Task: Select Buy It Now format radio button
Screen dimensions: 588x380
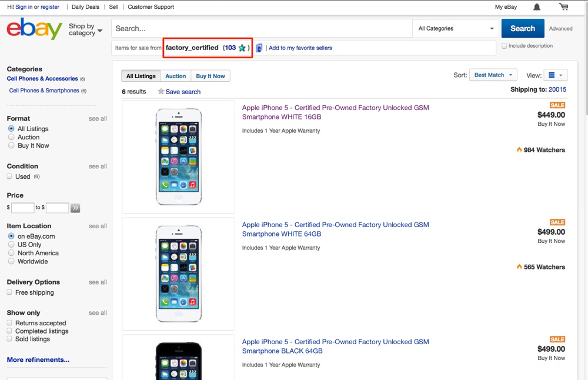Action: pyautogui.click(x=11, y=145)
